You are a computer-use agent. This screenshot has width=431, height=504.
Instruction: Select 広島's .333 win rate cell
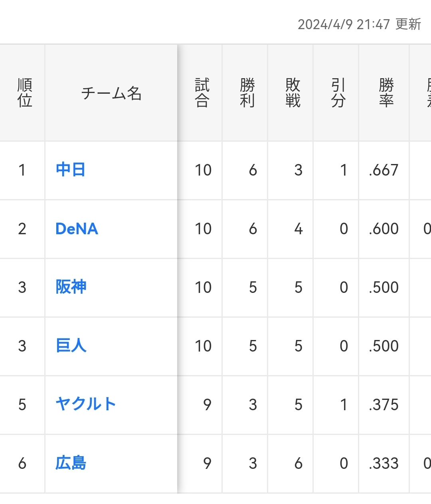pos(384,464)
